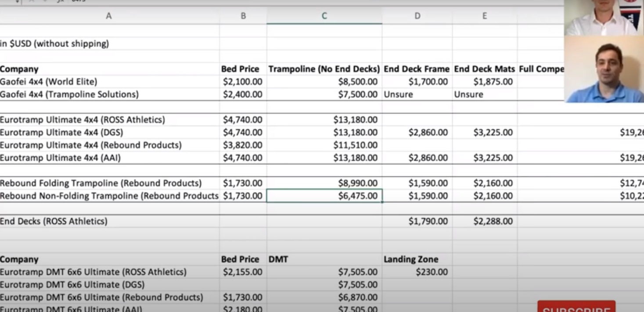This screenshot has height=312, width=644.
Task: Select the "Eurotramp DMT 6x6 Ultimate (DGS)" cell
Action: coord(110,284)
